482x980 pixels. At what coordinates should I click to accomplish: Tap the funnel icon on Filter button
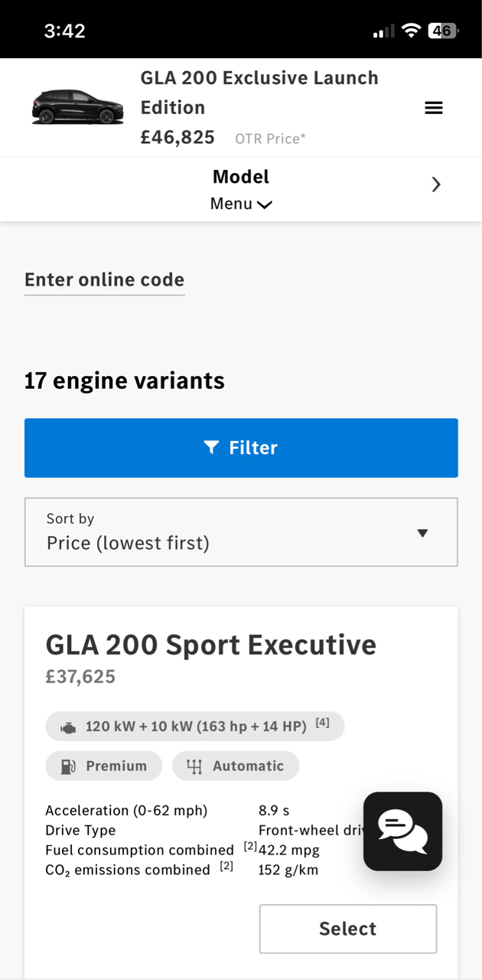point(212,447)
